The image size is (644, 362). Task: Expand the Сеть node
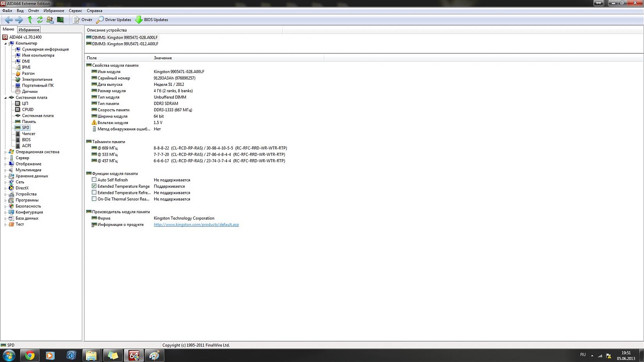click(x=5, y=182)
